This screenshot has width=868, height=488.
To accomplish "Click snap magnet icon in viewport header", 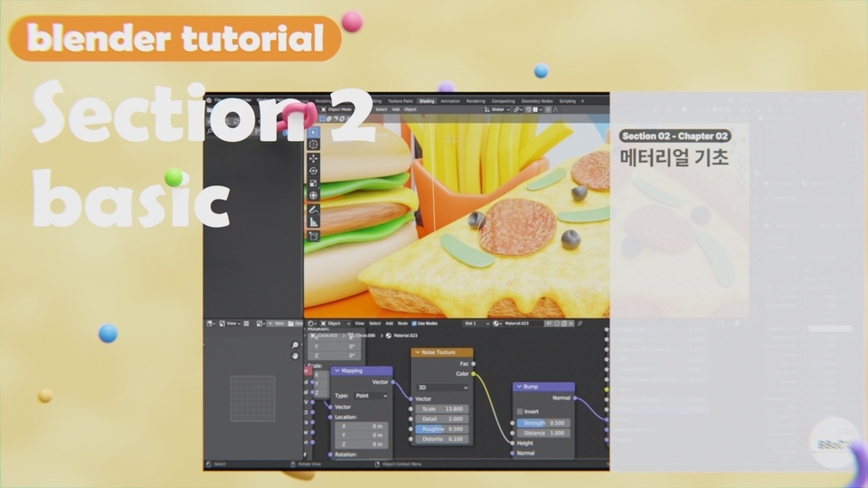I will [527, 109].
